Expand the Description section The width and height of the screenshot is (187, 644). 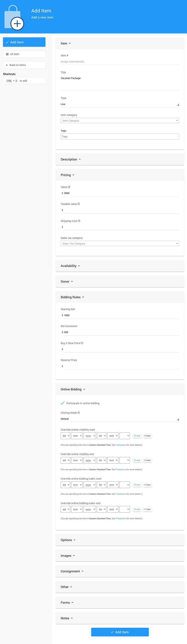71,159
